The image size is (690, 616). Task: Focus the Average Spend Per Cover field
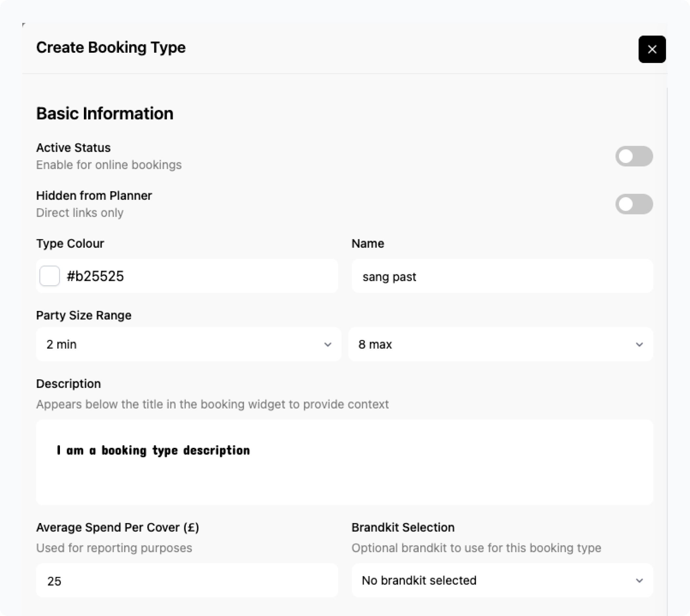tap(187, 581)
